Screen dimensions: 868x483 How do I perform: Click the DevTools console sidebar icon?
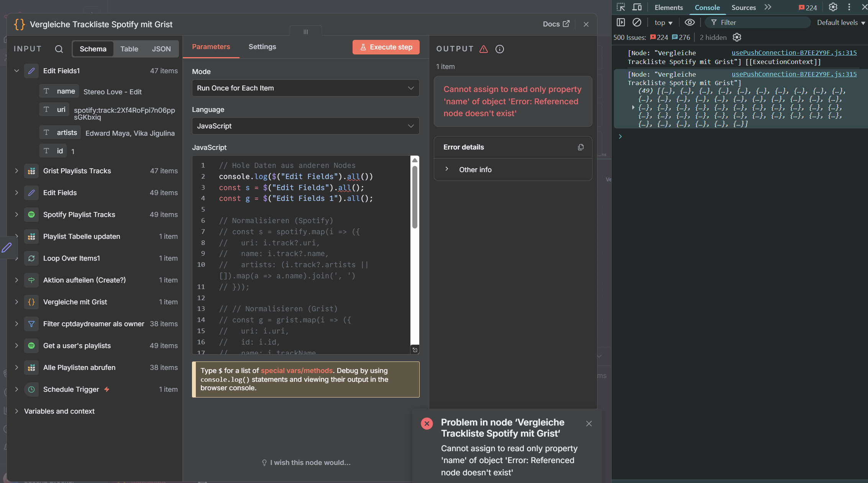(621, 23)
